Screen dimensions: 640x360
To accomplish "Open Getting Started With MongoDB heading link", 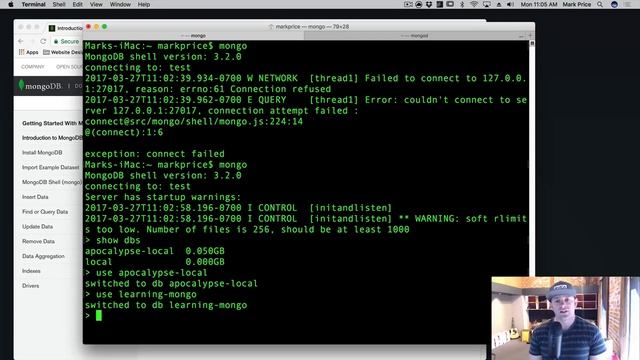I will pos(52,123).
